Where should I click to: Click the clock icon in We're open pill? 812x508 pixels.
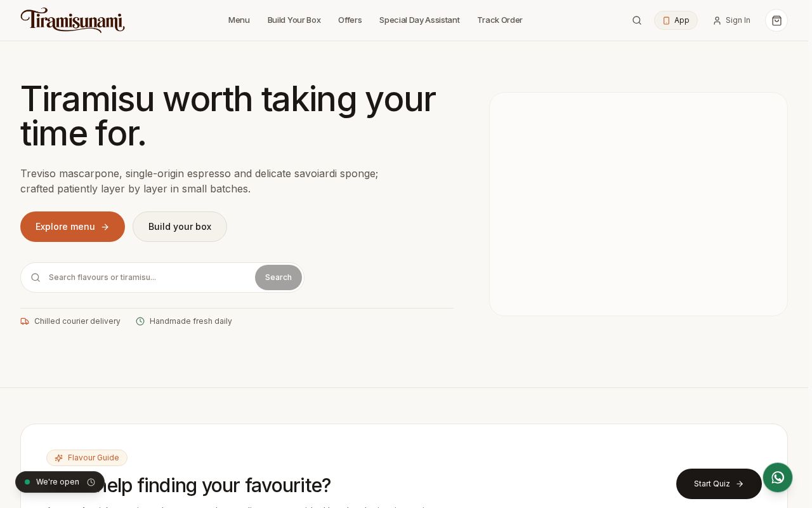[x=91, y=482]
